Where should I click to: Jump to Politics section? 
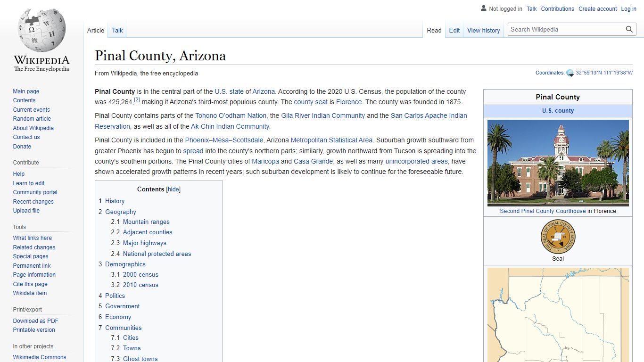pos(115,296)
